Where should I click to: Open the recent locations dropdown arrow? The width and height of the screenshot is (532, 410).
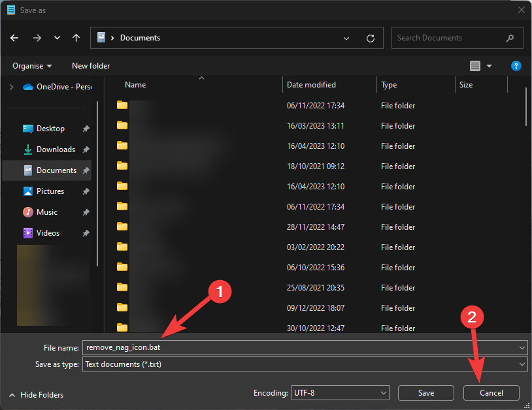[56, 38]
